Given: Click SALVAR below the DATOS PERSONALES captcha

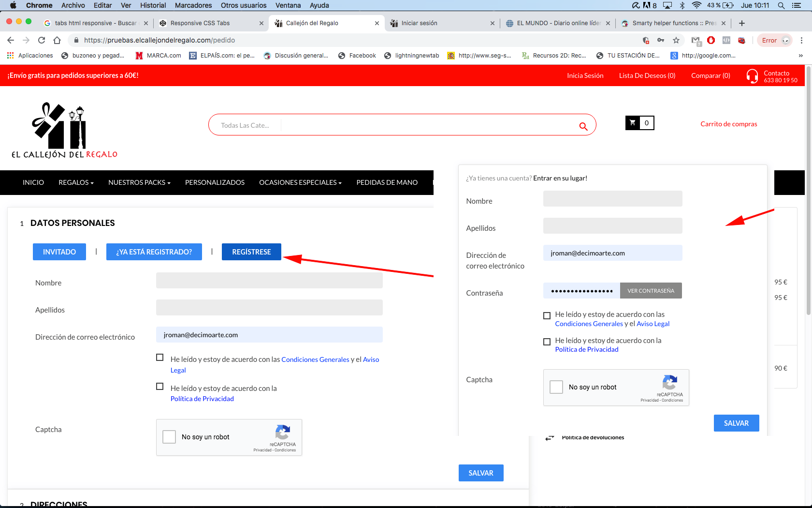Looking at the screenshot, I should [x=481, y=473].
